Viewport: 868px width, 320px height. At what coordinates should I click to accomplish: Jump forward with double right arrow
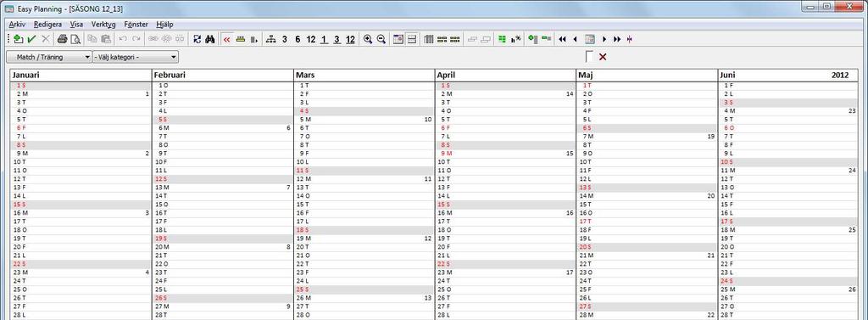point(617,39)
